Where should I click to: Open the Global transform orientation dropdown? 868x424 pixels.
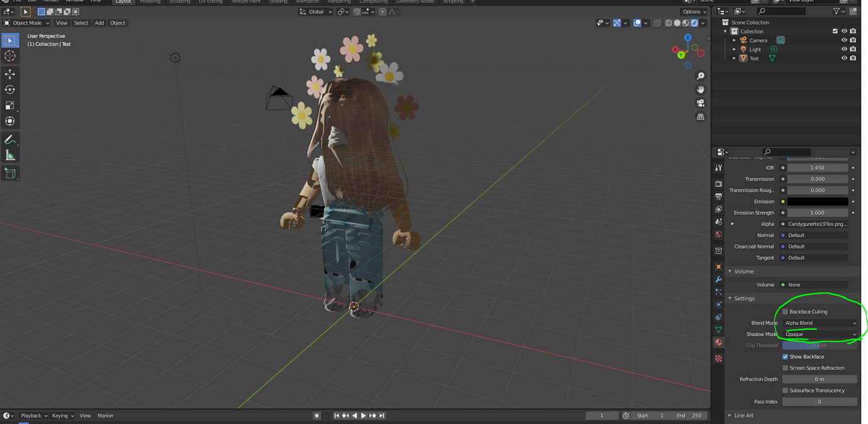coord(315,12)
